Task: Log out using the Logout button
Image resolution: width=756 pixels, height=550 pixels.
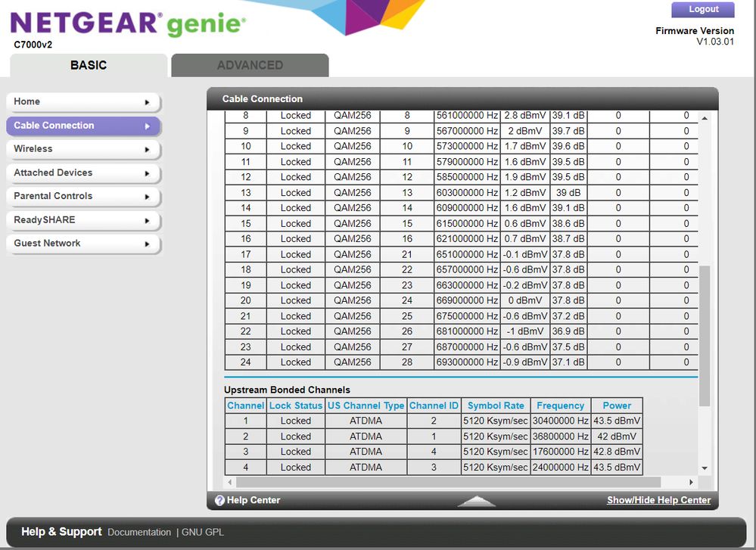Action: click(703, 10)
